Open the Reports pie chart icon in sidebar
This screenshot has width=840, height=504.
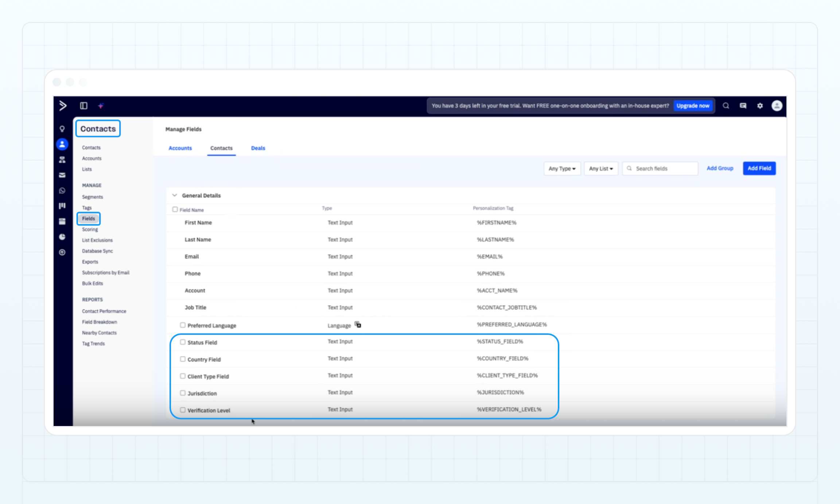pos(62,237)
